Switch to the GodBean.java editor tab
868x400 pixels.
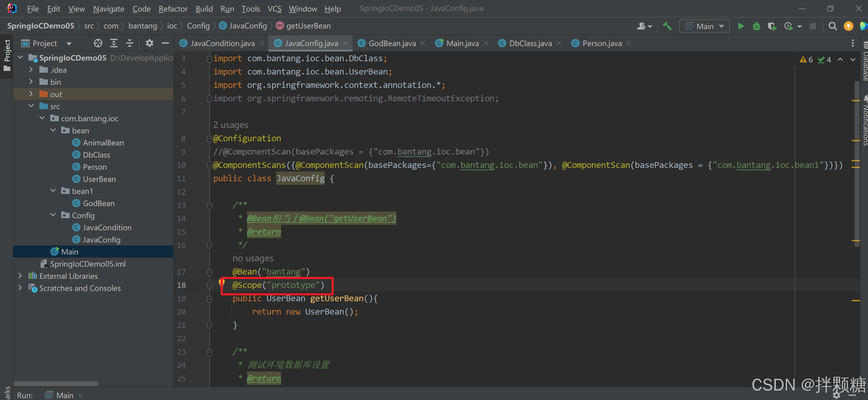point(392,43)
